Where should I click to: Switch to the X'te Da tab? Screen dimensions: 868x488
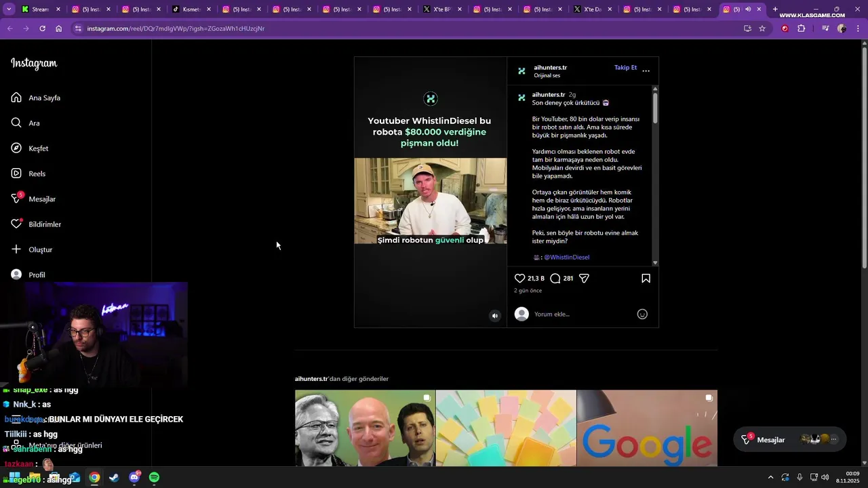(593, 9)
